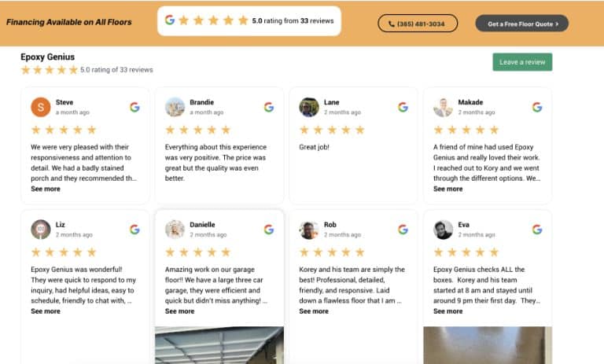Call the (385) 481-3034 phone button
Screen dimensions: 604x364
(x=417, y=24)
